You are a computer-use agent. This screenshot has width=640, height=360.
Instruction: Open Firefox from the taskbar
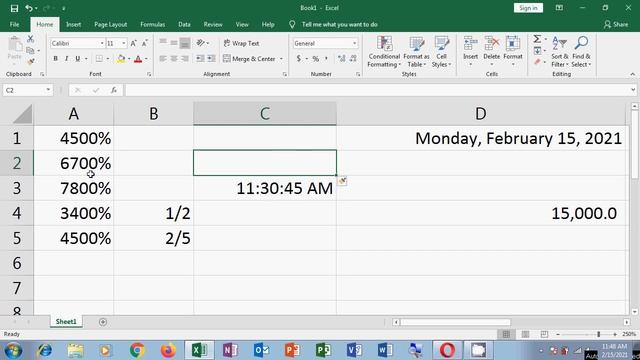(168, 350)
